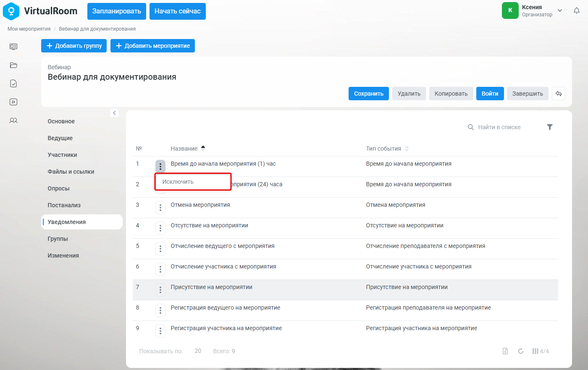Sort the list by Название column
Viewport: 588px width, 370px height.
click(188, 149)
